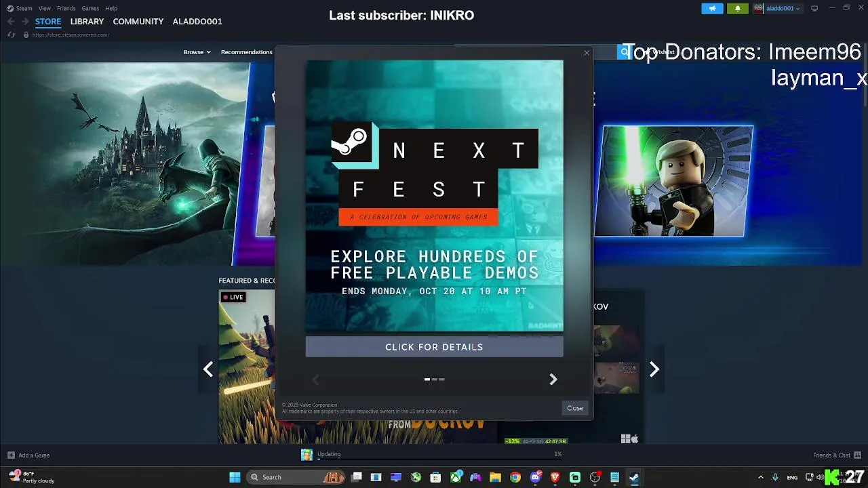The image size is (868, 488).
Task: Expand the Browse dropdown
Action: (x=197, y=52)
